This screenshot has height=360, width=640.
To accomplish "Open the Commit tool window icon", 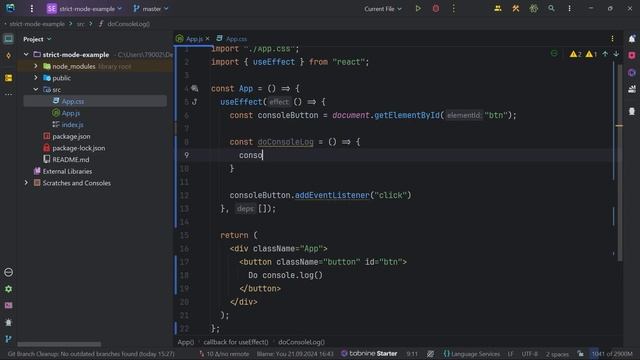I will pyautogui.click(x=8, y=56).
